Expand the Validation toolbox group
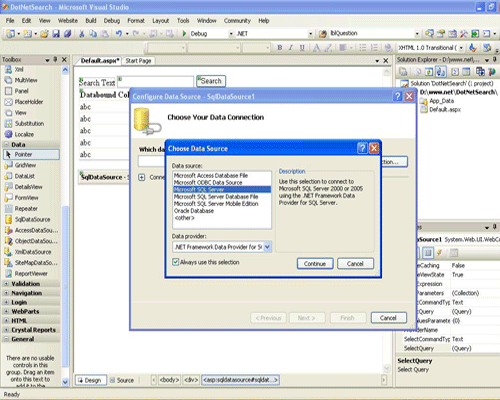This screenshot has height=400, width=500. (x=6, y=284)
